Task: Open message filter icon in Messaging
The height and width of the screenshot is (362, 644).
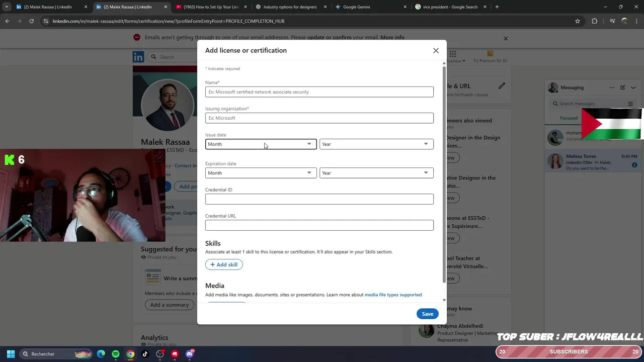Action: (x=630, y=104)
